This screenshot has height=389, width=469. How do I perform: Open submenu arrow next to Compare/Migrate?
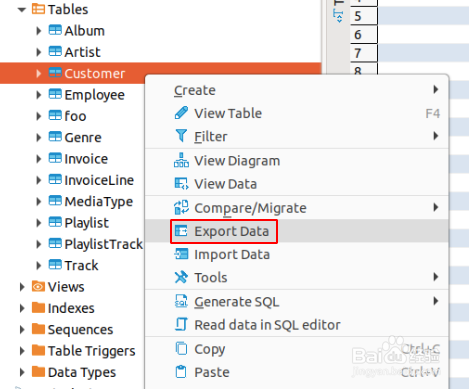[x=435, y=207]
